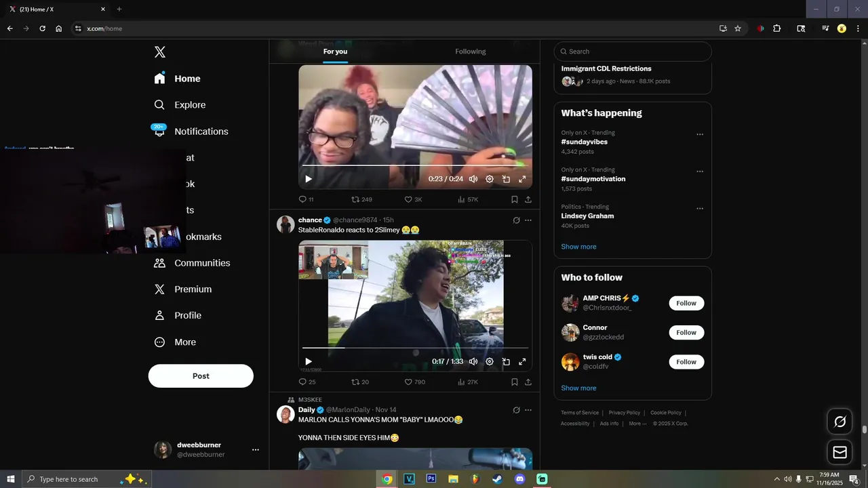The image size is (868, 488).
Task: Open the floating Grok button
Action: click(x=840, y=422)
